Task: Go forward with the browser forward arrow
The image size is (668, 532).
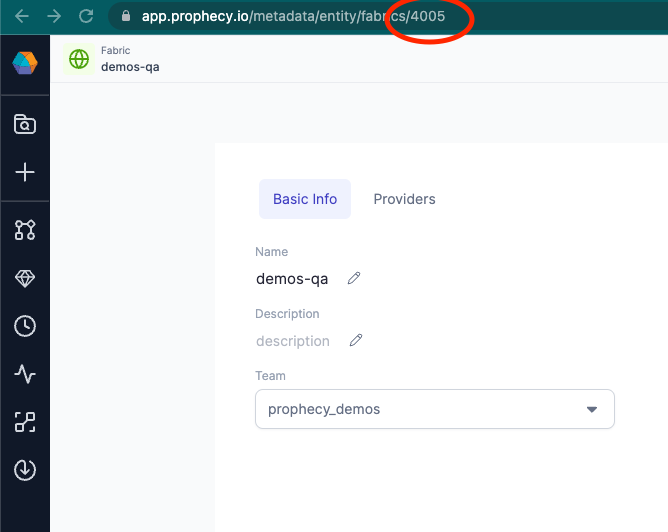Action: pyautogui.click(x=54, y=16)
